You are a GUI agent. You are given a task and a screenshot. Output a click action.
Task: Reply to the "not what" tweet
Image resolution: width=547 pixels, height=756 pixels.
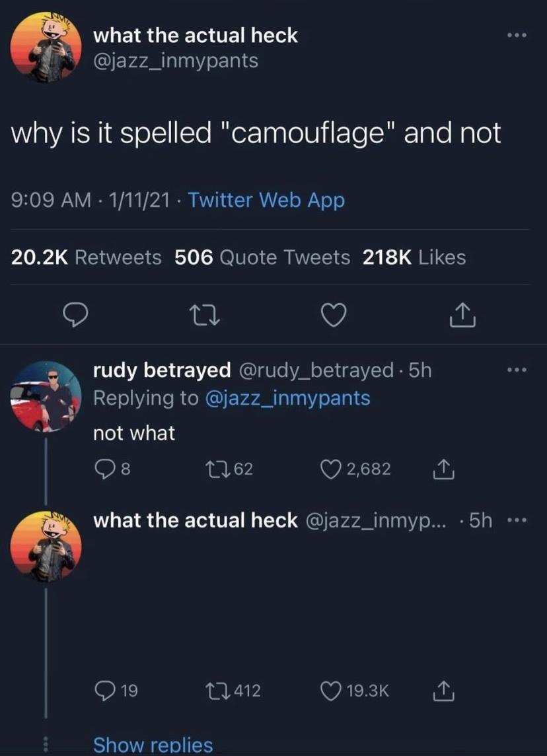tap(104, 469)
